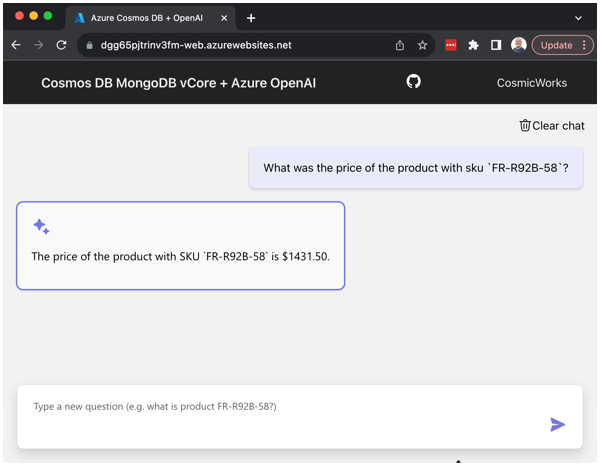Open the tab search chevron

578,18
